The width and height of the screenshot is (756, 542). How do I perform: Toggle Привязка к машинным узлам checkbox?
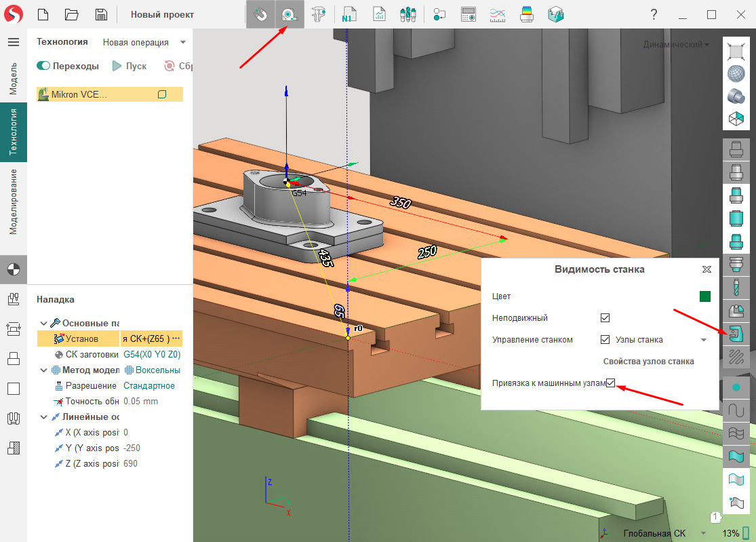[611, 383]
